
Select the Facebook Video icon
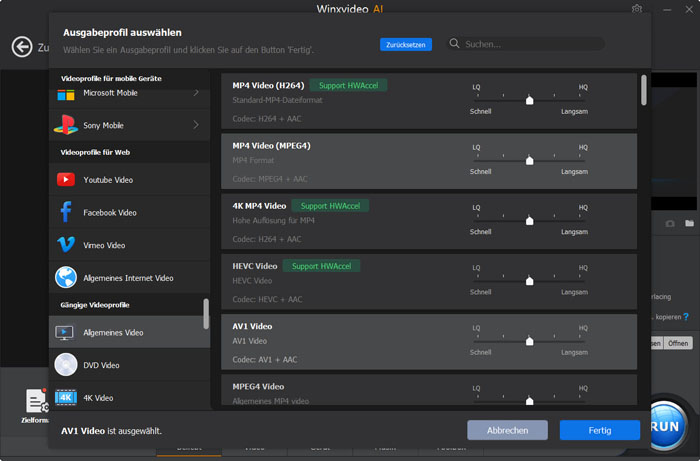click(65, 212)
